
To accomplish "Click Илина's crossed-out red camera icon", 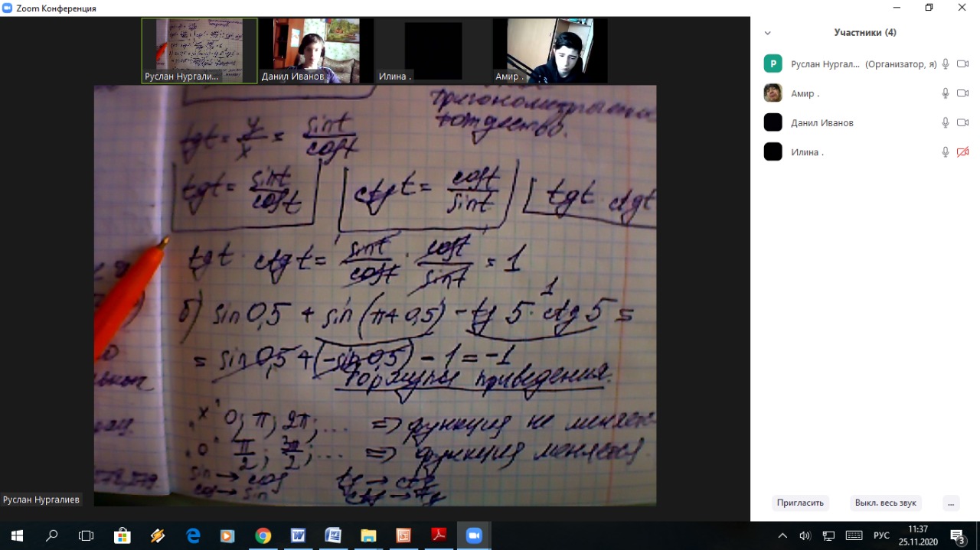I will point(962,151).
